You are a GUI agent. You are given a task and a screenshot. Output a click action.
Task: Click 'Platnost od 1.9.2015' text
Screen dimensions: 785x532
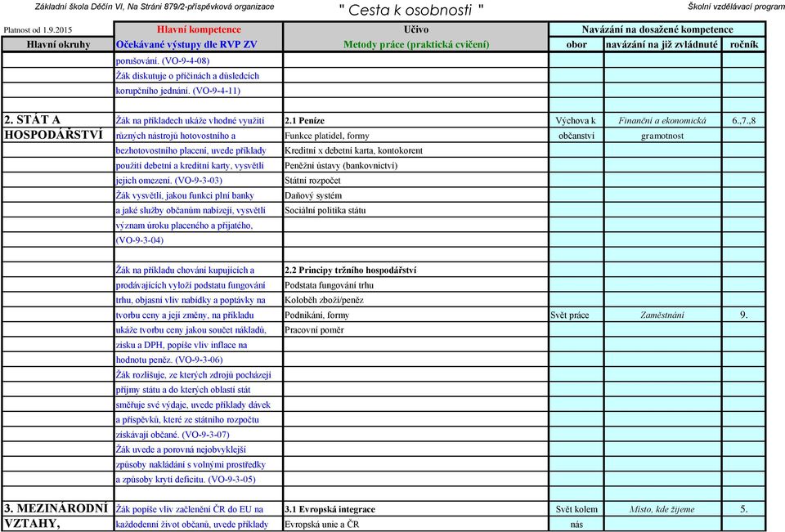[38, 30]
